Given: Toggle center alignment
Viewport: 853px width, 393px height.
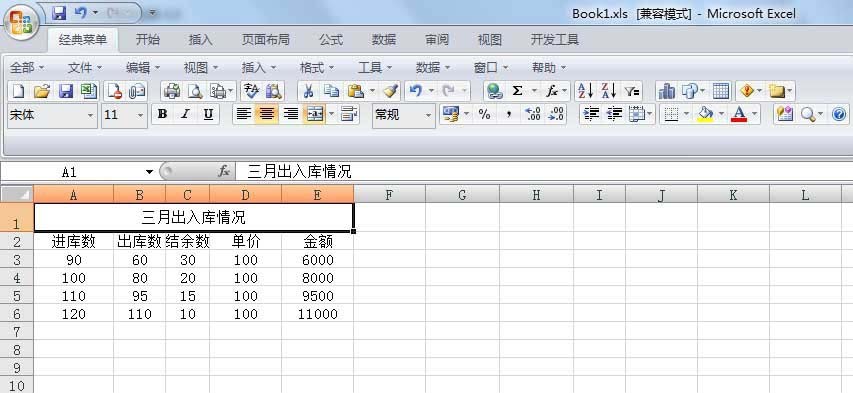Looking at the screenshot, I should point(267,114).
